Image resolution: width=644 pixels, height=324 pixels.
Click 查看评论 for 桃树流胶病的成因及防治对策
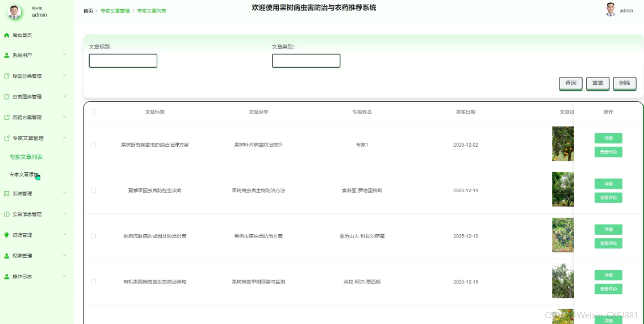(x=608, y=243)
